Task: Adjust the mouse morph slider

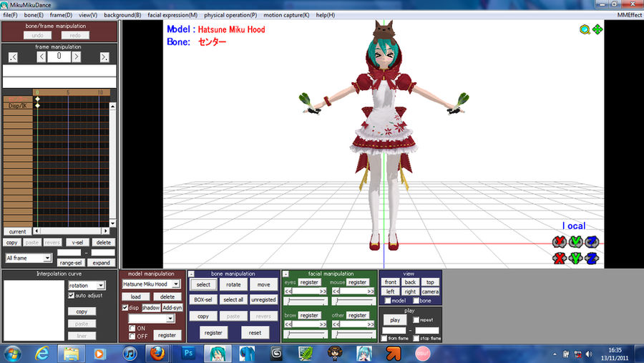Action: pyautogui.click(x=353, y=301)
